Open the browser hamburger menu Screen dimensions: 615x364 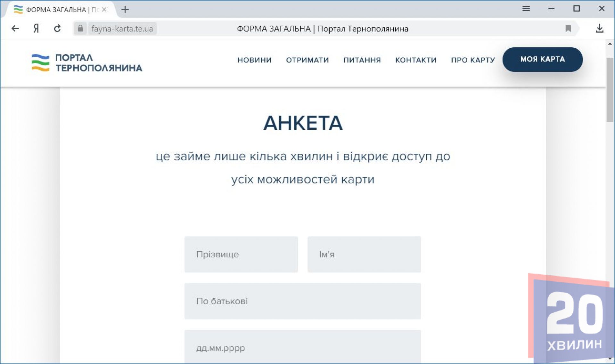coord(526,9)
